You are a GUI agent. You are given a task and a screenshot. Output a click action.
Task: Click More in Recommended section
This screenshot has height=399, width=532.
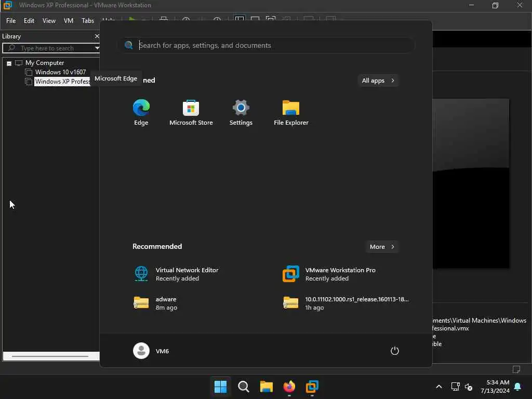tap(382, 247)
